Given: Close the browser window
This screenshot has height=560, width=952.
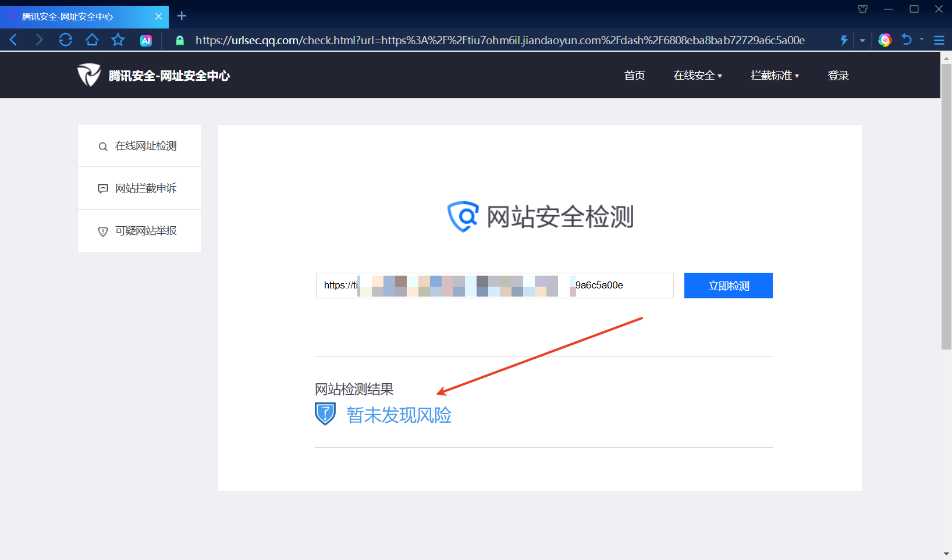Looking at the screenshot, I should coord(939,9).
